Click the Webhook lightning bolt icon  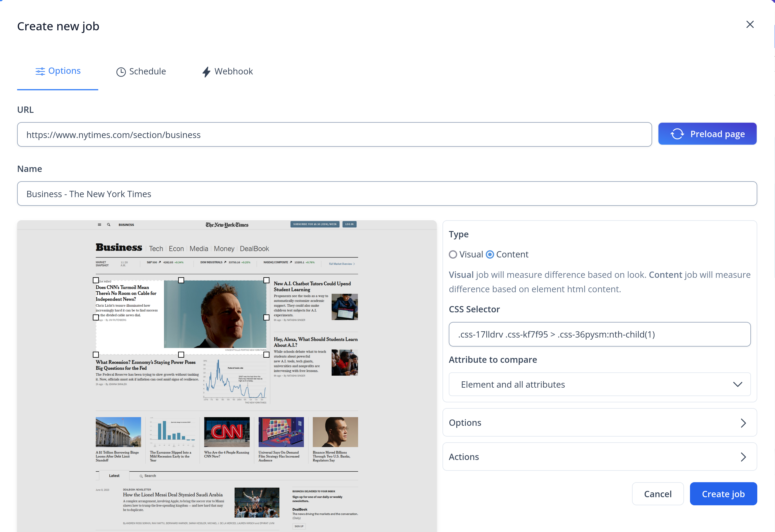[x=206, y=72]
